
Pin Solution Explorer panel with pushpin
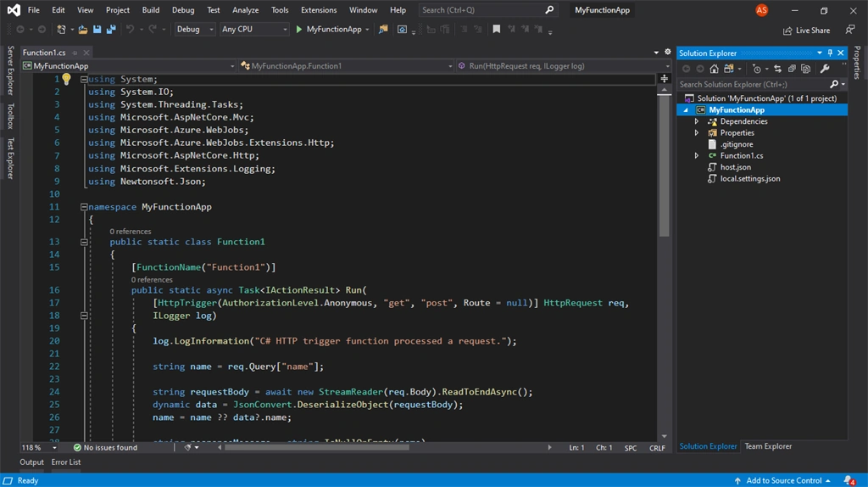(x=830, y=53)
